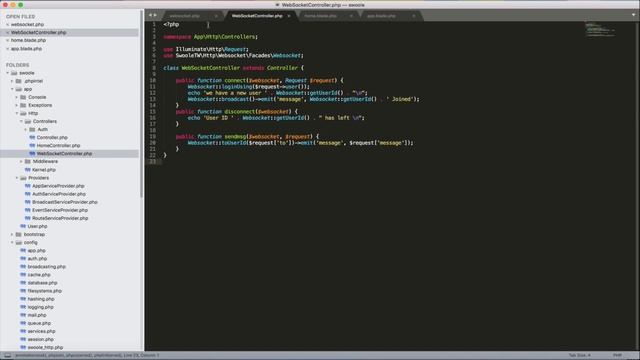
Task: Click the EventServiceProvider.php file icon
Action: [x=28, y=210]
